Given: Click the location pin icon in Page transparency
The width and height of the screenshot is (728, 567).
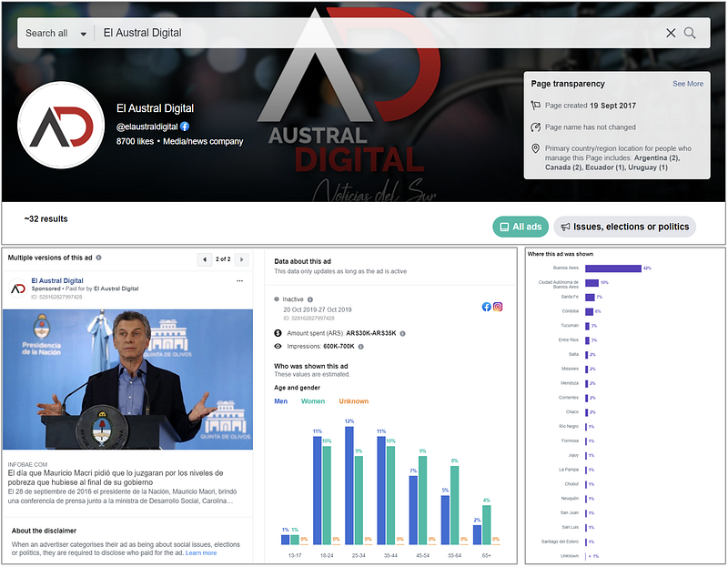Looking at the screenshot, I should coord(535,148).
